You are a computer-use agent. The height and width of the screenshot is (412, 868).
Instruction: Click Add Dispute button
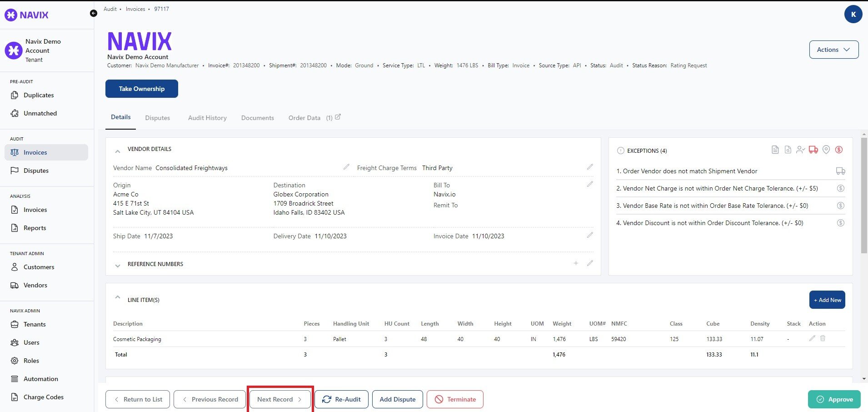tap(398, 399)
